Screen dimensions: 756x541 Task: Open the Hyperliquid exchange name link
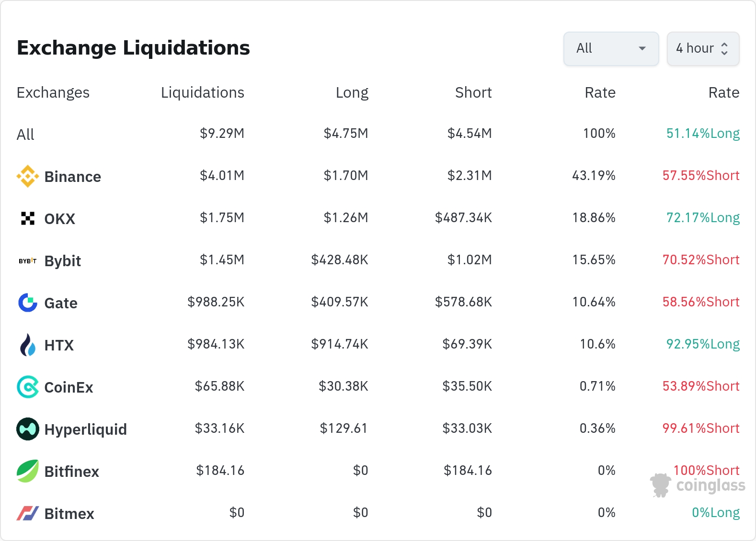[85, 429]
